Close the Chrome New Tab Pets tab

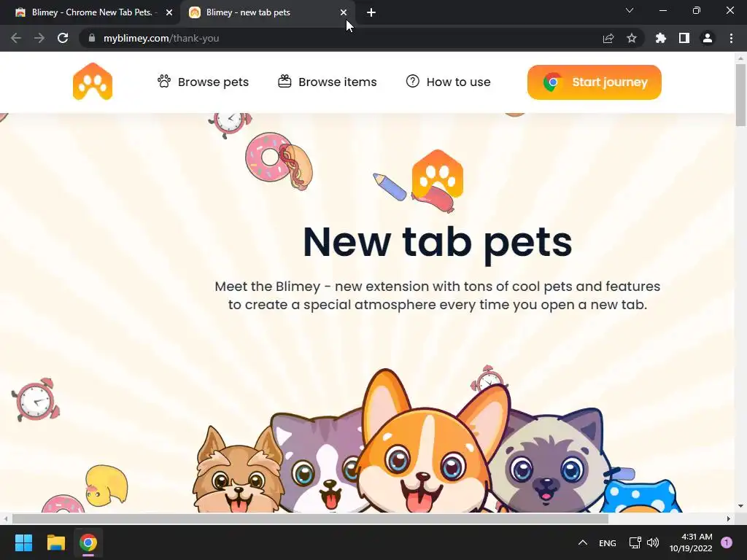point(169,12)
